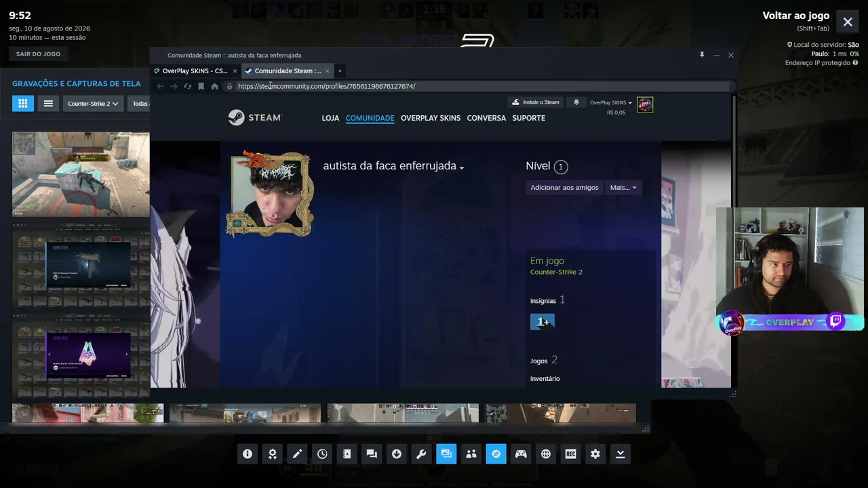Click the Sair do jogo button
The width and height of the screenshot is (868, 488).
(x=39, y=54)
